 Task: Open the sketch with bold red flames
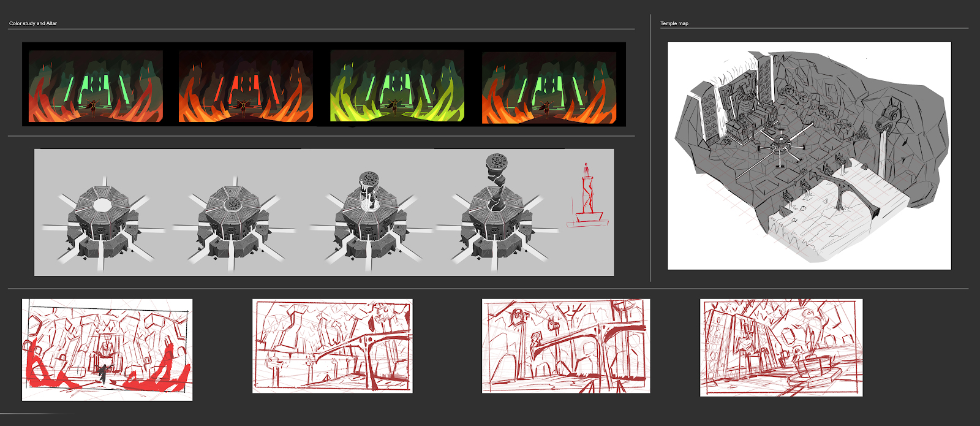coord(107,349)
